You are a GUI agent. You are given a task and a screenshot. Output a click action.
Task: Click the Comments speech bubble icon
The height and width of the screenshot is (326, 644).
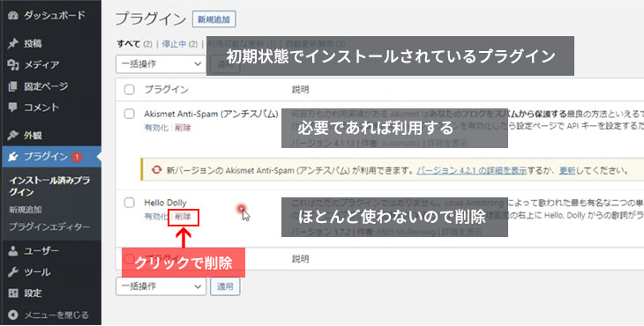point(13,107)
